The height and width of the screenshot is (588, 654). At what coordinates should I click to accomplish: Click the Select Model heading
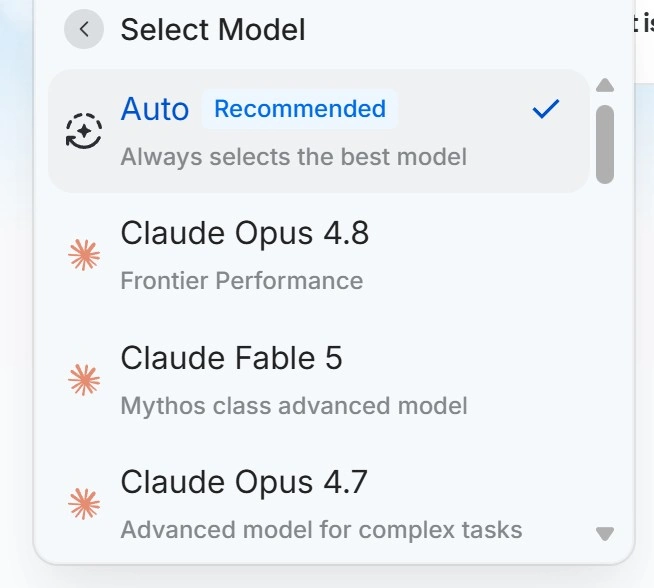[213, 30]
